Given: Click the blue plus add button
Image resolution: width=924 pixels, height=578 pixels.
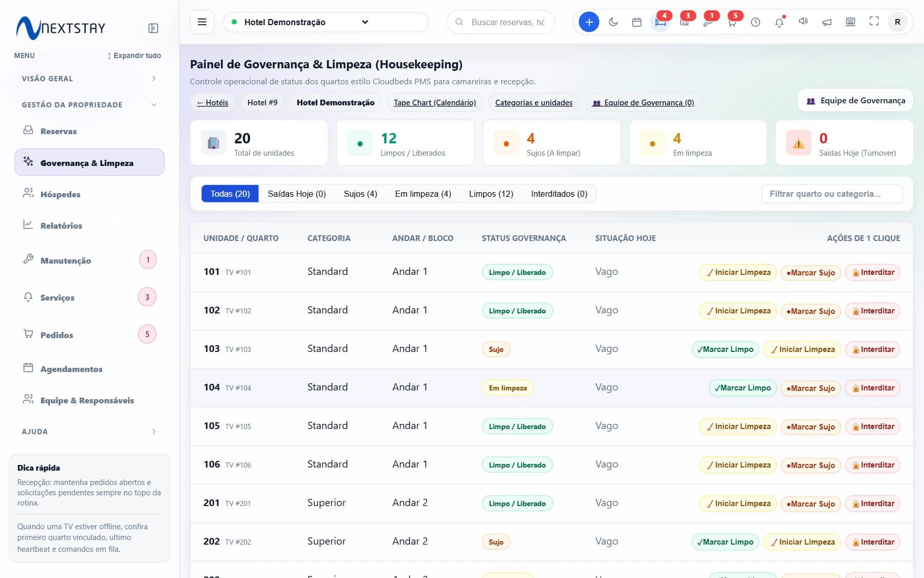Looking at the screenshot, I should tap(589, 22).
